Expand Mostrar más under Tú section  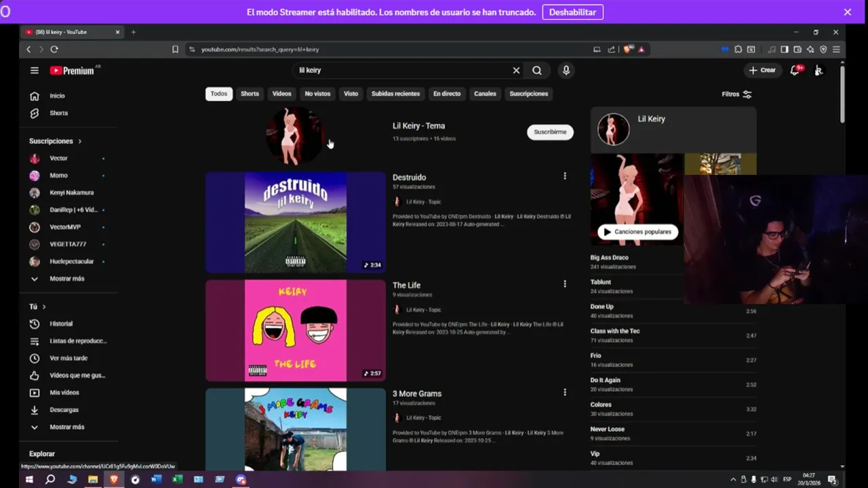tap(66, 427)
